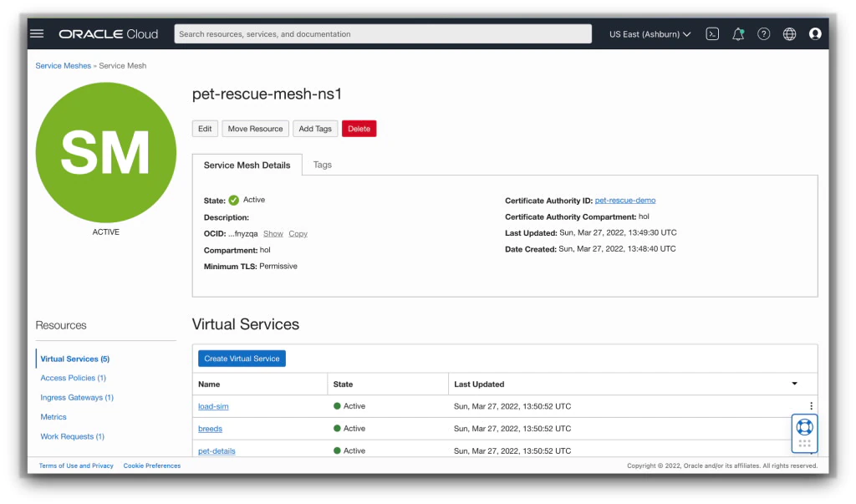Focus the search resources input field
This screenshot has width=856, height=504.
(x=383, y=34)
